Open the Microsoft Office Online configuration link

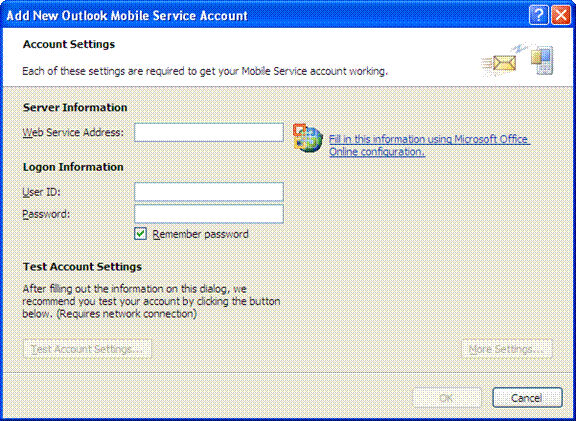pyautogui.click(x=429, y=145)
